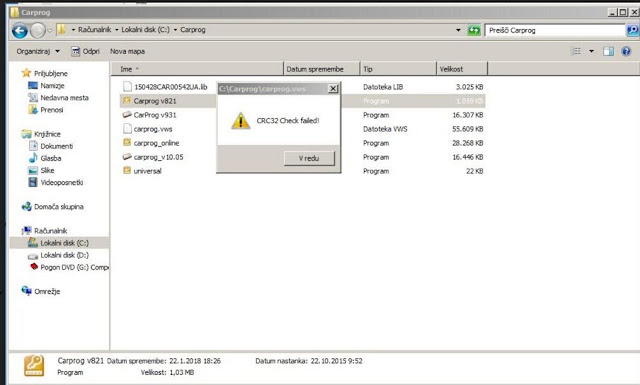Open the view options dropdown arrow
Screen dimensions: 640x385
(591, 51)
